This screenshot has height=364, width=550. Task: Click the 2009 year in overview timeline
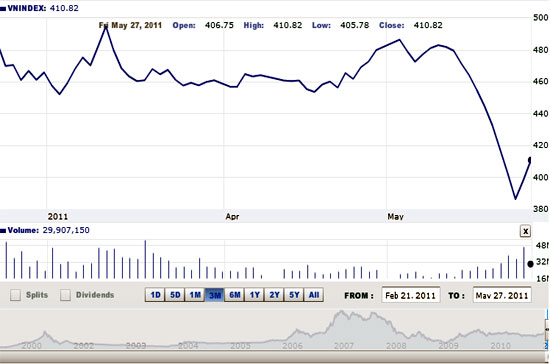448,346
